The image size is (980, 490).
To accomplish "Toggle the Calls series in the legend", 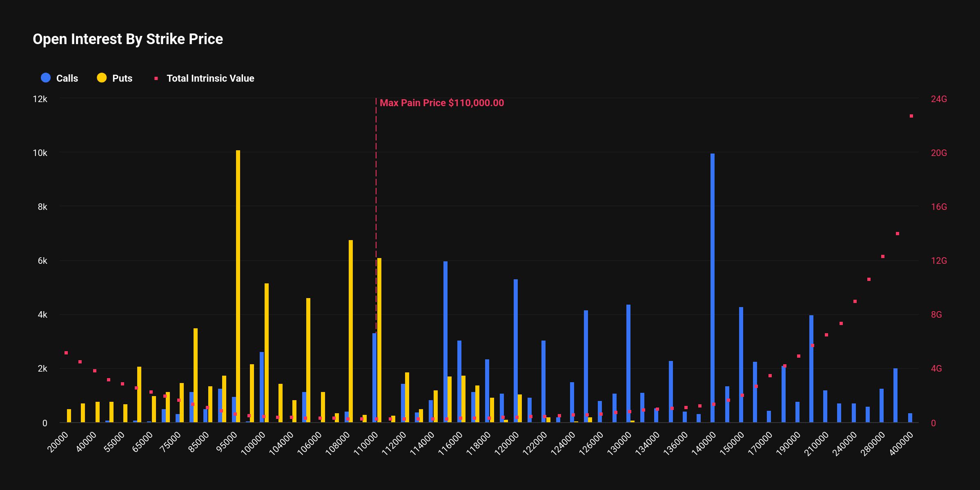I will [67, 78].
